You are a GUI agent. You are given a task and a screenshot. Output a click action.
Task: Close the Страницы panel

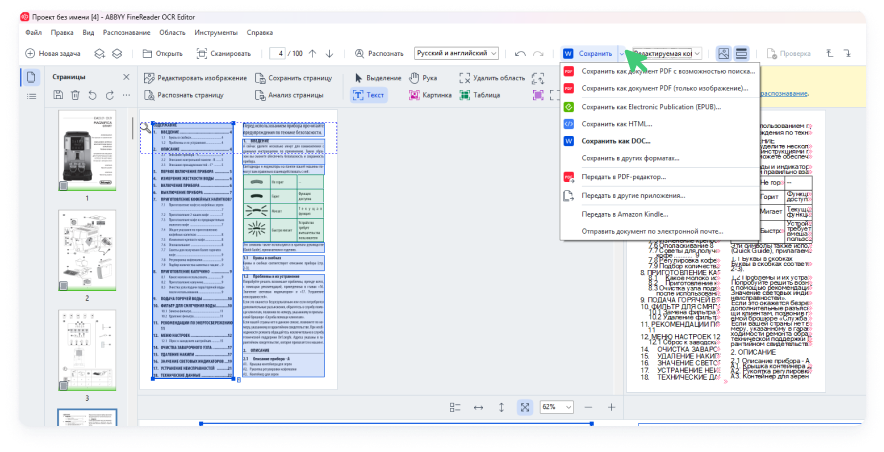tap(126, 77)
